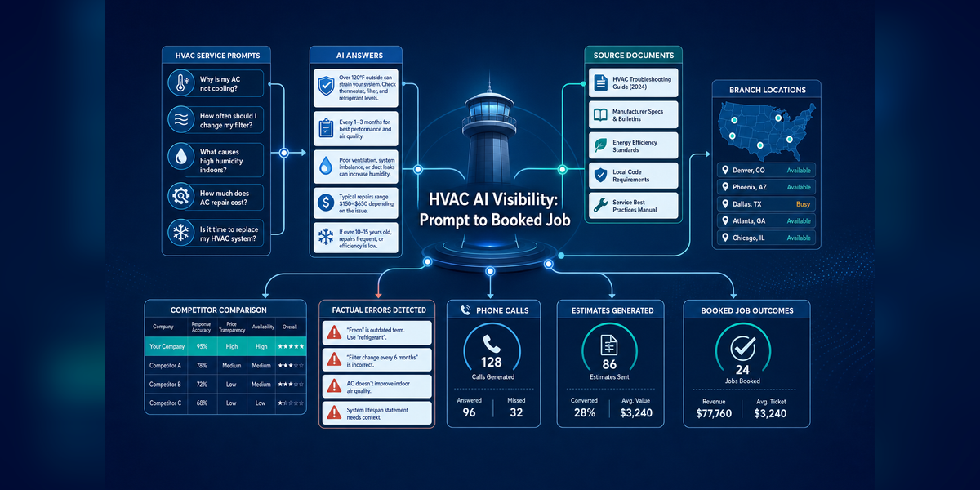Click the Answered 96 calls value
Viewport: 980px width, 490px height.
[469, 412]
